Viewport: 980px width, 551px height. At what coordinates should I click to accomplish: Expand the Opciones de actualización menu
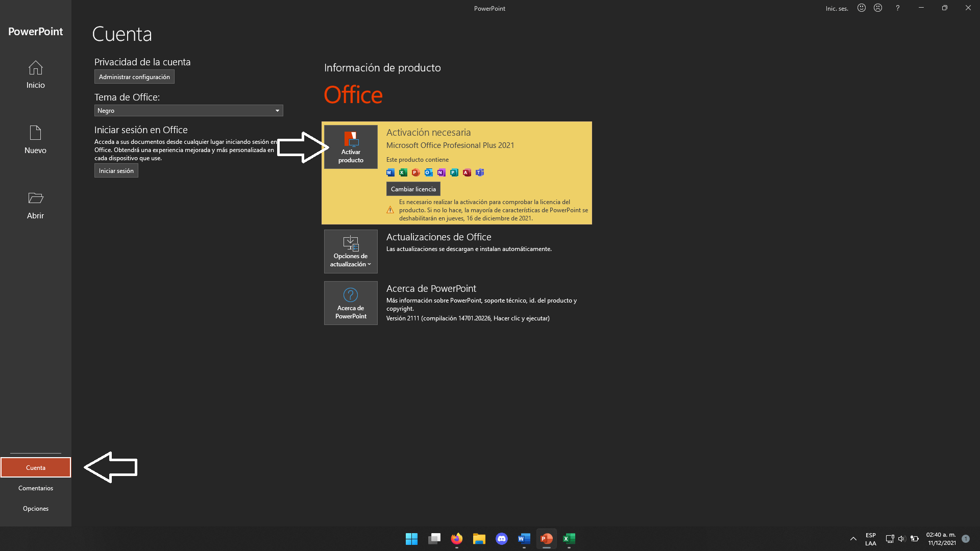point(351,251)
